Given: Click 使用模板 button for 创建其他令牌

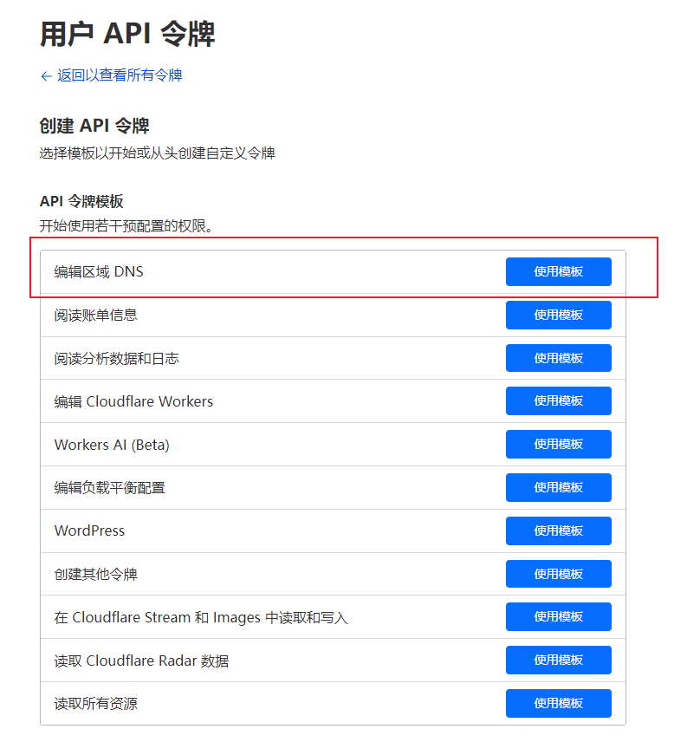Looking at the screenshot, I should tap(558, 574).
